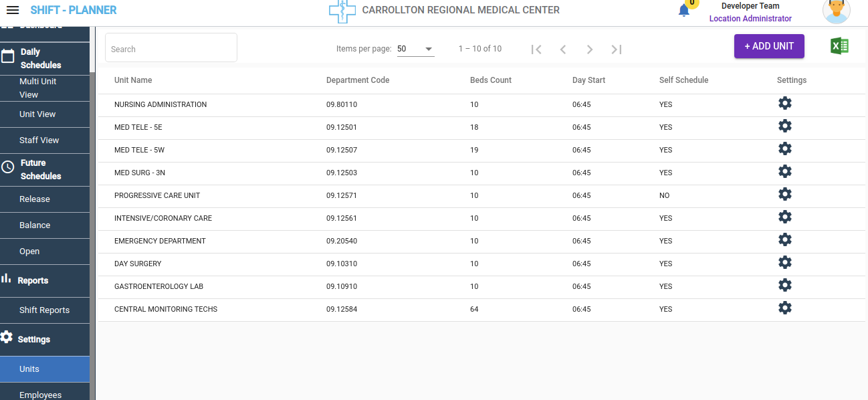The width and height of the screenshot is (868, 400).
Task: Collapse the Future Schedules sidebar section
Action: [x=40, y=169]
